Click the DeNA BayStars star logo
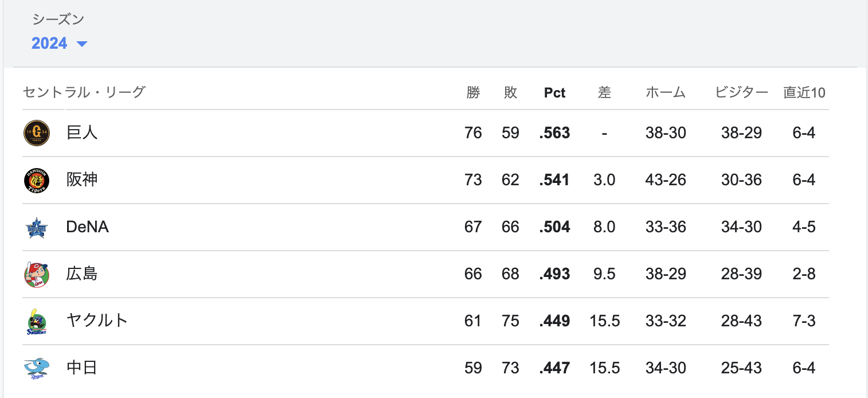 click(37, 227)
